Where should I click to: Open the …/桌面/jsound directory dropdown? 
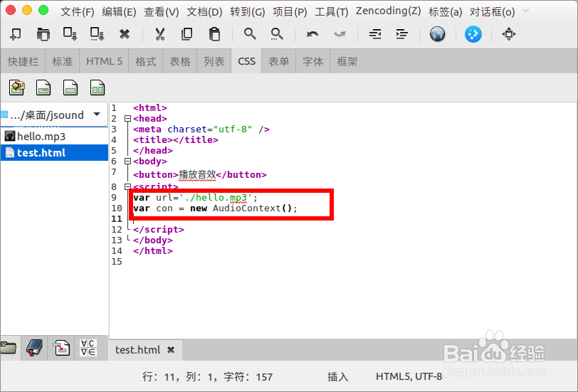coord(54,115)
